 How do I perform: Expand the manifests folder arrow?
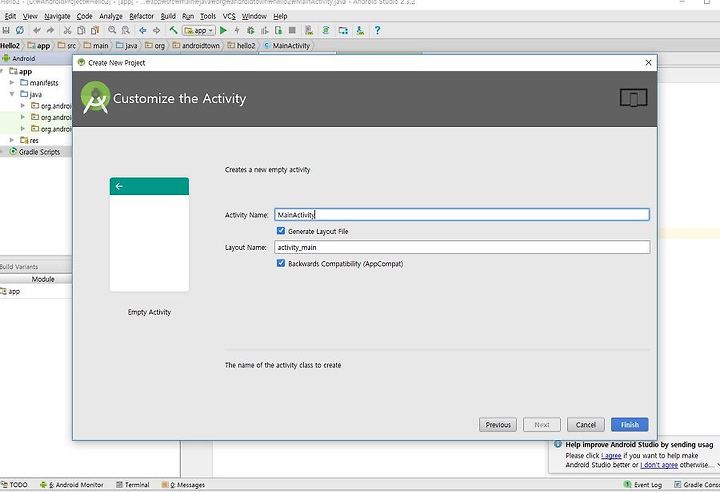[x=12, y=83]
